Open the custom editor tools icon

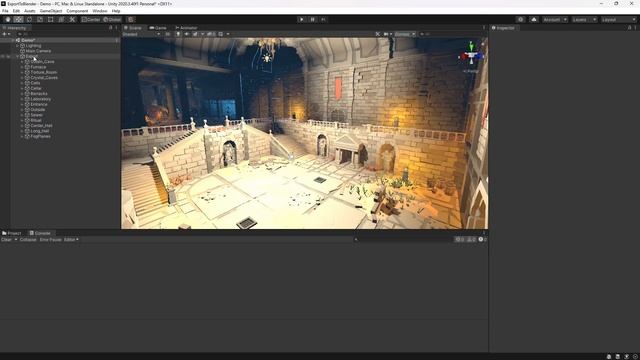(x=72, y=19)
